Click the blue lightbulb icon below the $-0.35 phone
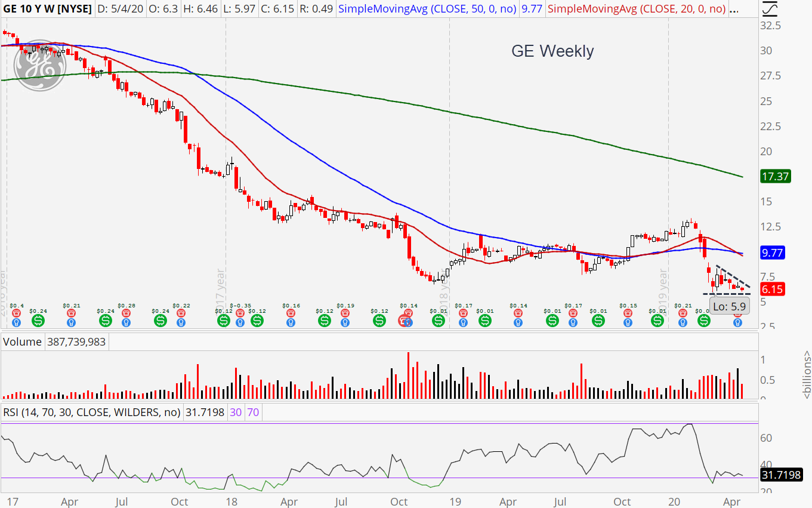The image size is (812, 508). pyautogui.click(x=240, y=322)
